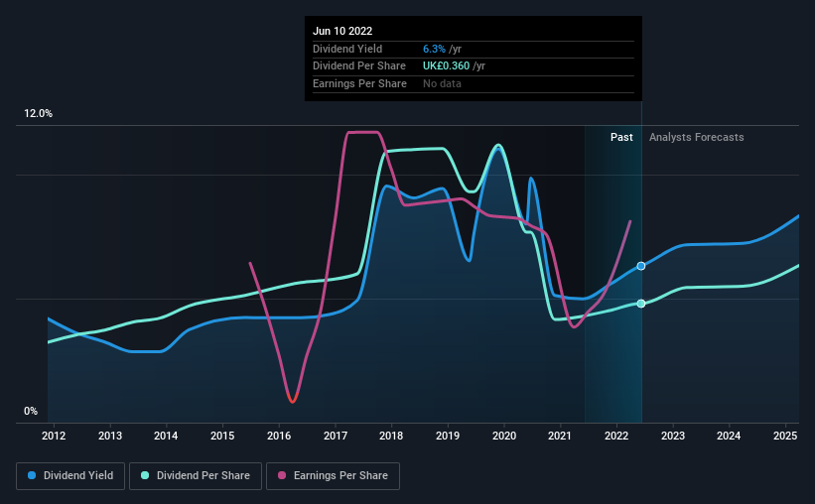The width and height of the screenshot is (815, 504).
Task: Click the Earnings Per Share row label in tooltip
Action: [x=359, y=83]
